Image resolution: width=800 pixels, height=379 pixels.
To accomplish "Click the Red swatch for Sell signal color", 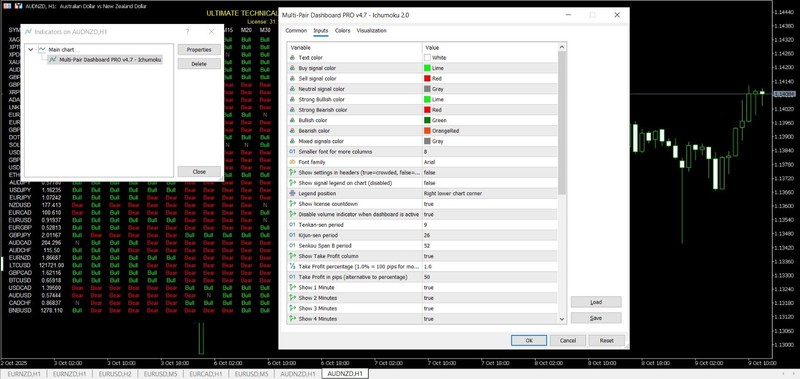I will (427, 79).
